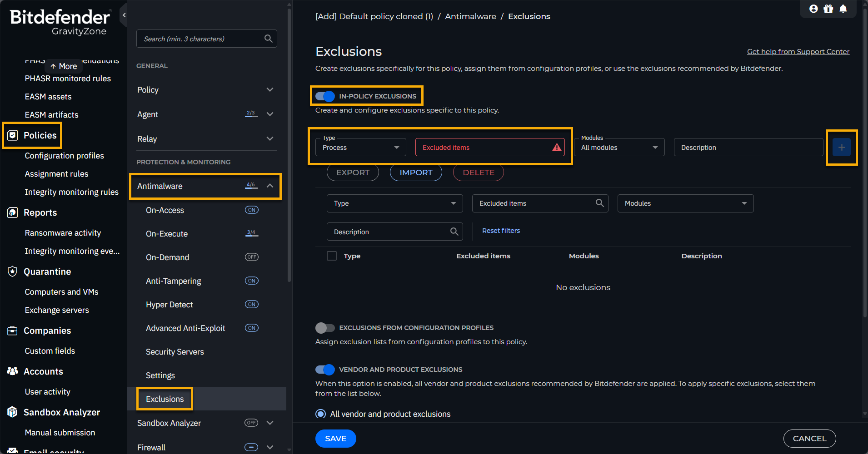Check the select-all checkbox in table header
868x454 pixels.
point(332,256)
